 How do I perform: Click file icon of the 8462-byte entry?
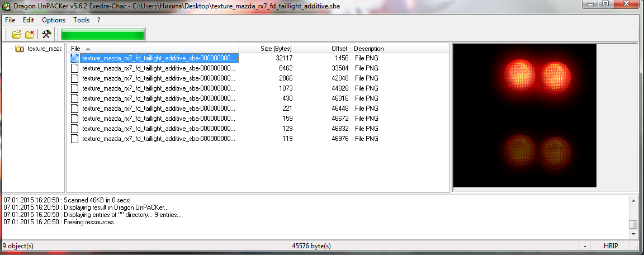(74, 68)
